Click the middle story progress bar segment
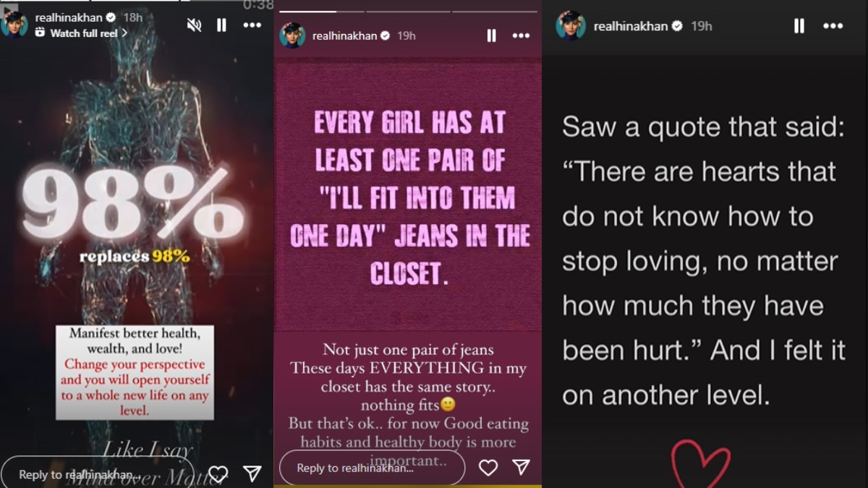Screen dimensions: 868x488 tap(408, 11)
